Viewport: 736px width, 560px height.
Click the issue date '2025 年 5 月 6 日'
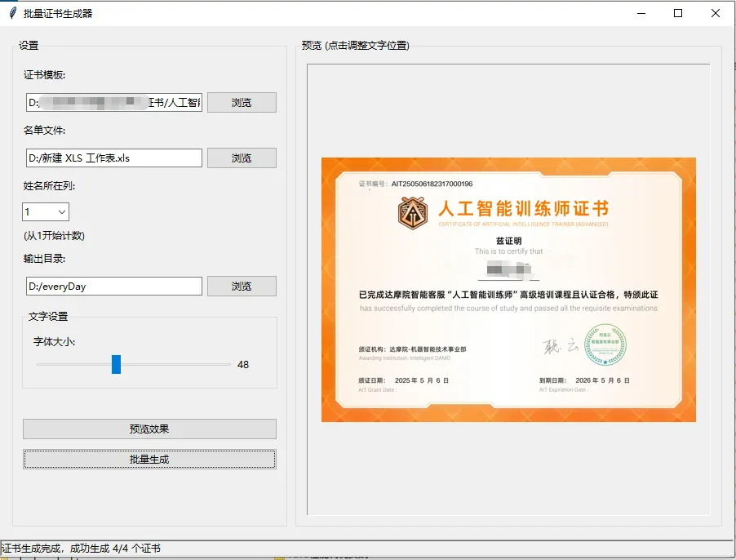click(422, 380)
